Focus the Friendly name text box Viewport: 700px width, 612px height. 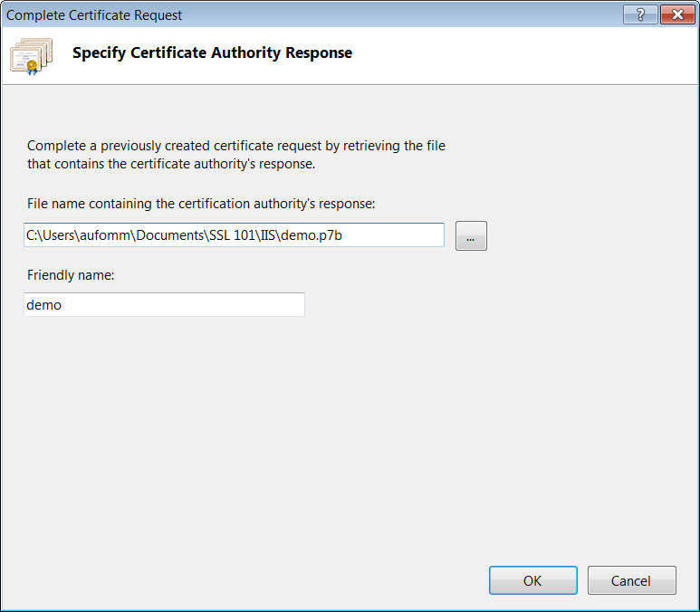click(x=164, y=305)
